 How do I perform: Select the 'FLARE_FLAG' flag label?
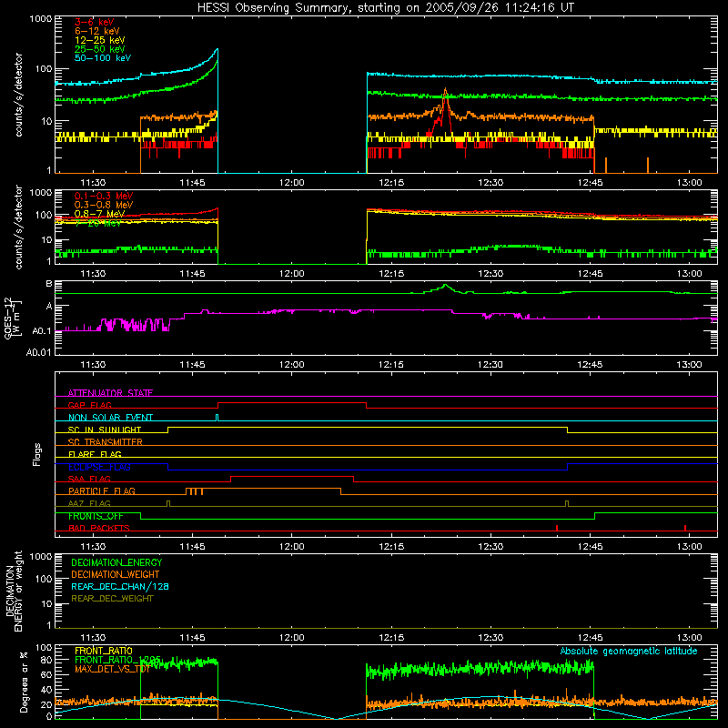(95, 454)
